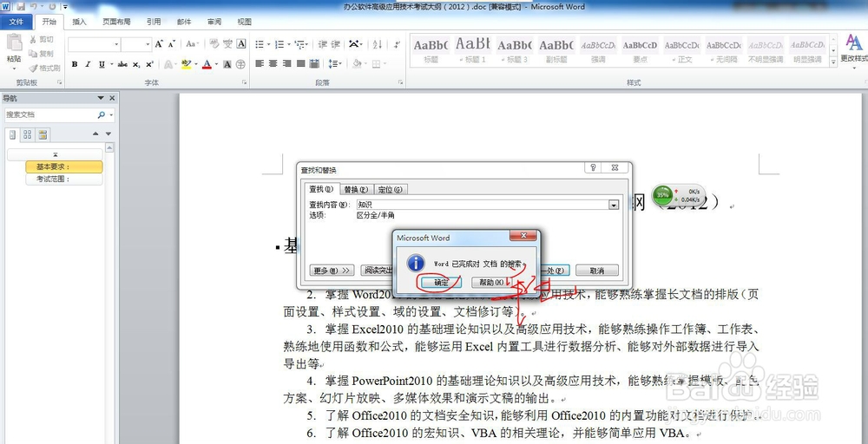Click 确定 (OK) in the Word message box
The width and height of the screenshot is (868, 444).
tap(440, 283)
